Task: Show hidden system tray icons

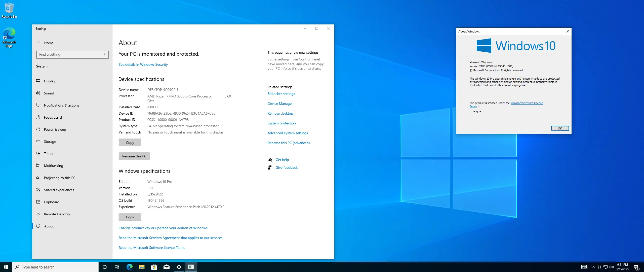Action: tap(593, 267)
